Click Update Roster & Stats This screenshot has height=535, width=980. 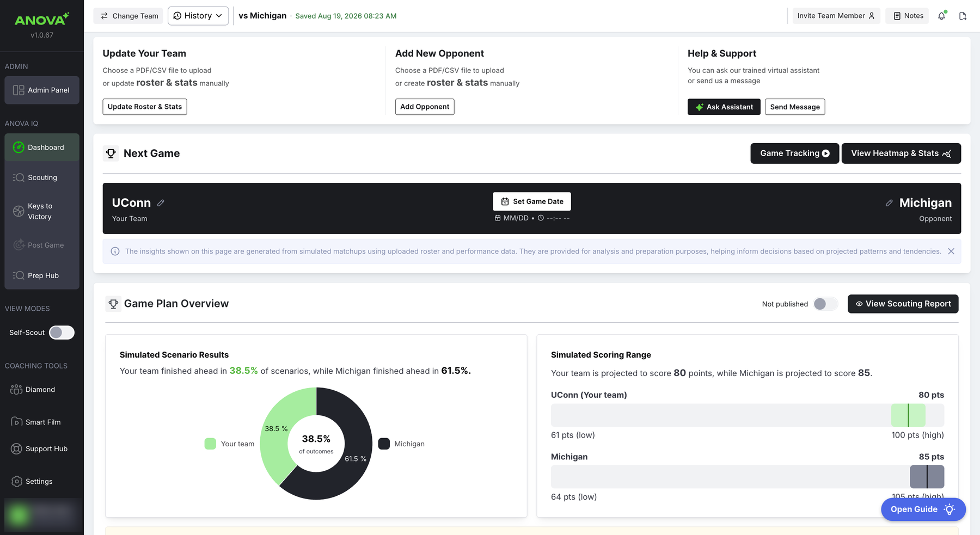tap(145, 107)
